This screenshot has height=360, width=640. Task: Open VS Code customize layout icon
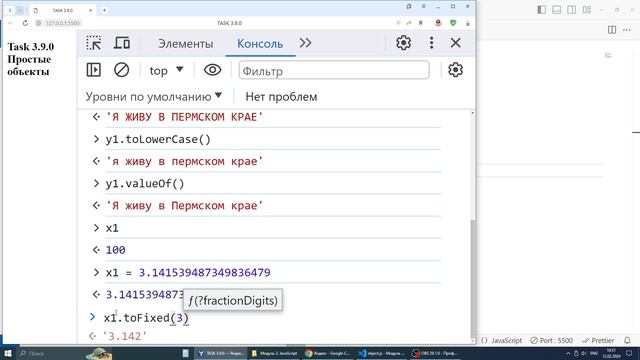pos(587,10)
